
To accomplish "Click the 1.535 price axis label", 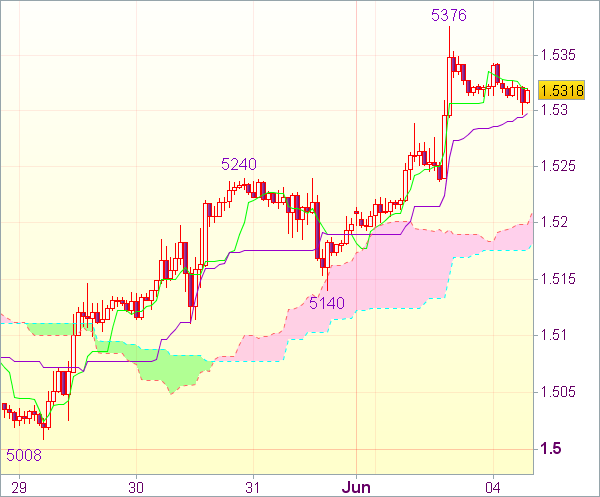I will click(x=558, y=55).
